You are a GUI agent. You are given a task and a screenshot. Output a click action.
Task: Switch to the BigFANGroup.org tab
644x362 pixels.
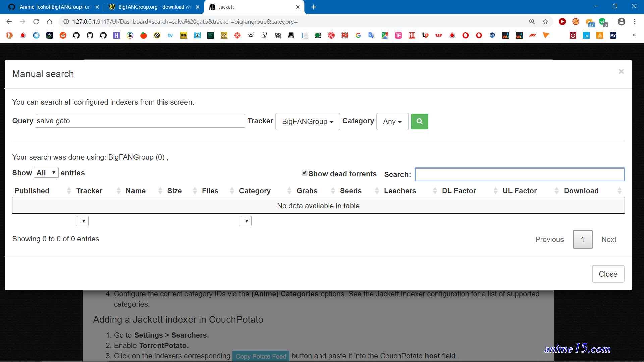(154, 7)
